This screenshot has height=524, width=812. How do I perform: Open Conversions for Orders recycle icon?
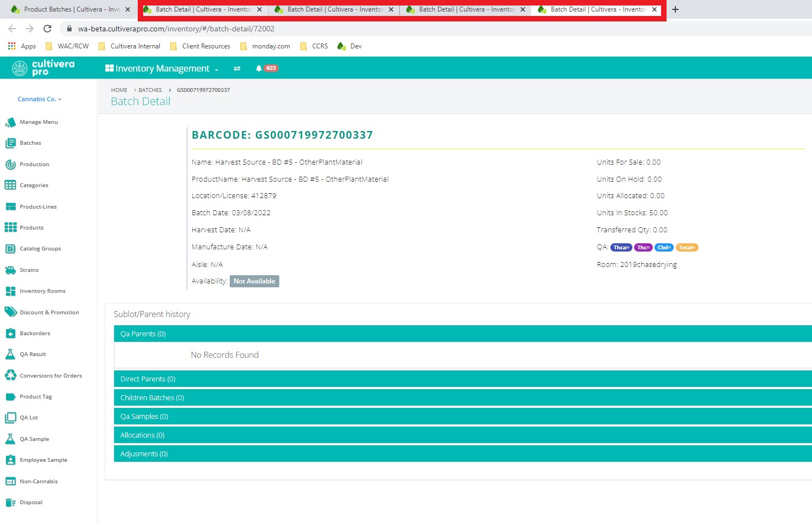coord(10,376)
